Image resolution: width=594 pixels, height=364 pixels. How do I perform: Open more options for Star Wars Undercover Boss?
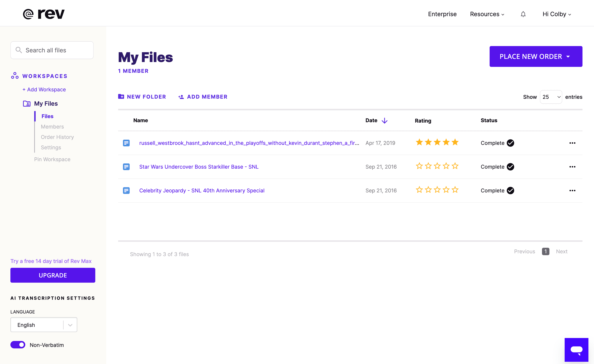(572, 167)
